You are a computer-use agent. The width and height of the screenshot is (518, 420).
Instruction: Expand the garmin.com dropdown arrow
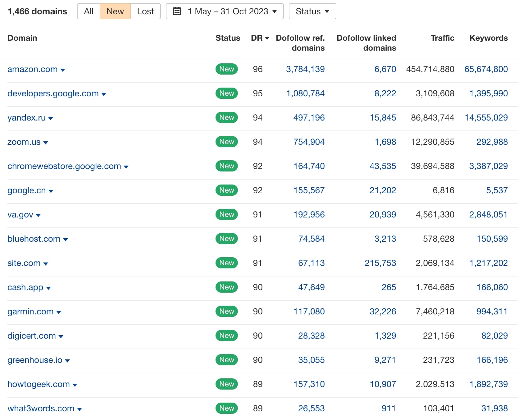pyautogui.click(x=59, y=313)
